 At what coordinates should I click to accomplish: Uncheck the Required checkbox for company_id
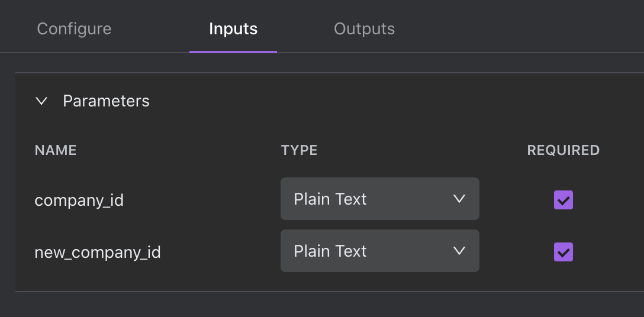(x=563, y=200)
